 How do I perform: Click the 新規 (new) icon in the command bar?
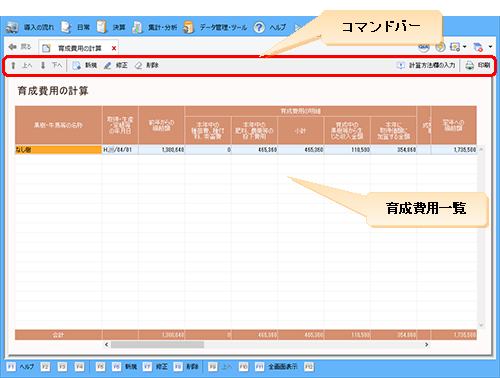coord(77,65)
